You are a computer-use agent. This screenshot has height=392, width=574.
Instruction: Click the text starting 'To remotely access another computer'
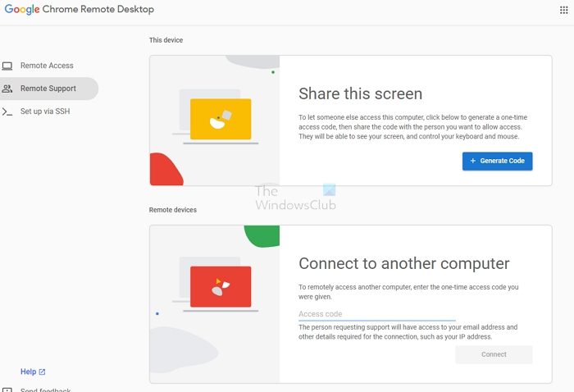pyautogui.click(x=408, y=292)
